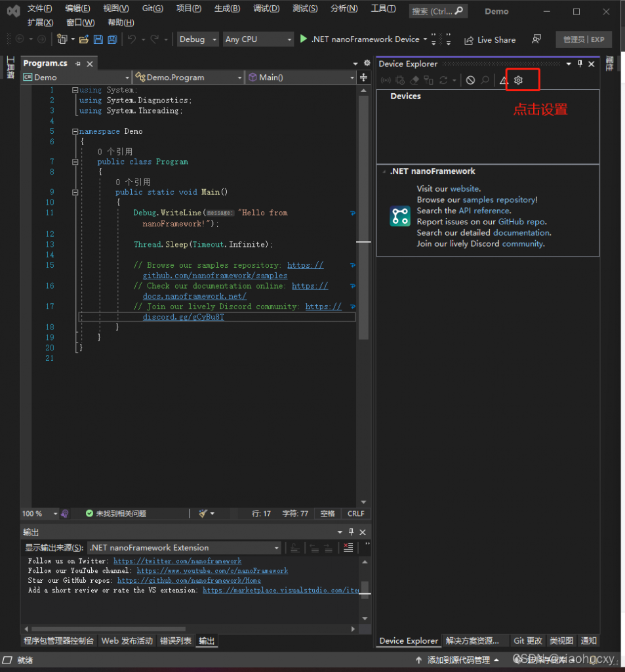Collapse the Main() method block

click(x=75, y=192)
